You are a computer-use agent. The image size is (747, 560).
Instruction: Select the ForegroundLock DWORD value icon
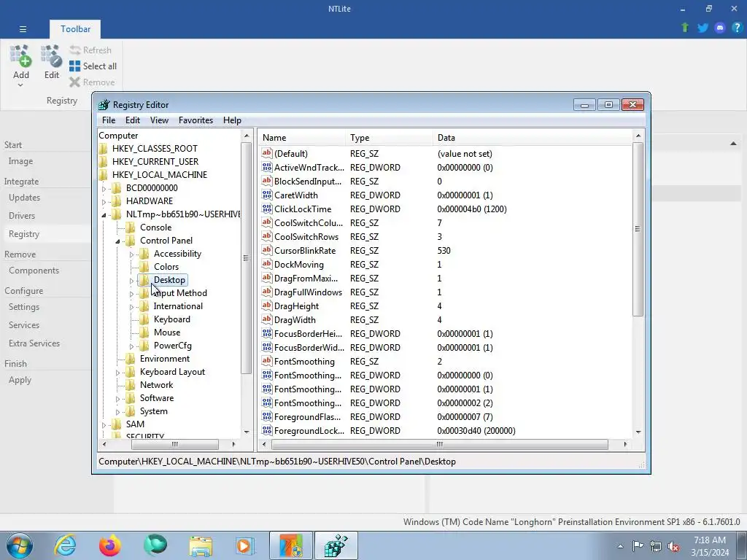coord(267,430)
